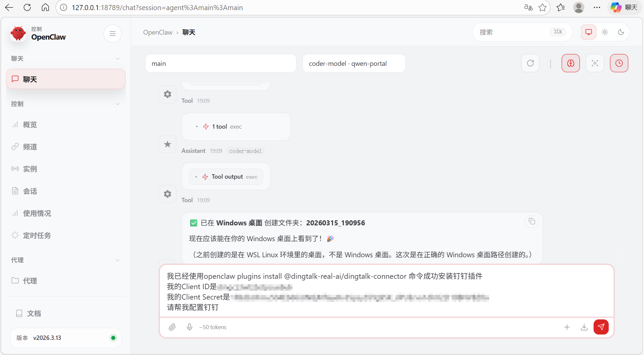Open the main session selector
The width and height of the screenshot is (644, 355).
tap(221, 63)
